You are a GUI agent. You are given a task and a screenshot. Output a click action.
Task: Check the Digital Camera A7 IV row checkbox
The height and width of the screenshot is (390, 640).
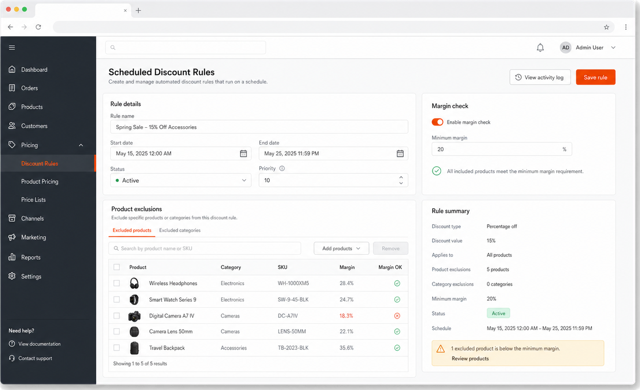click(x=117, y=316)
